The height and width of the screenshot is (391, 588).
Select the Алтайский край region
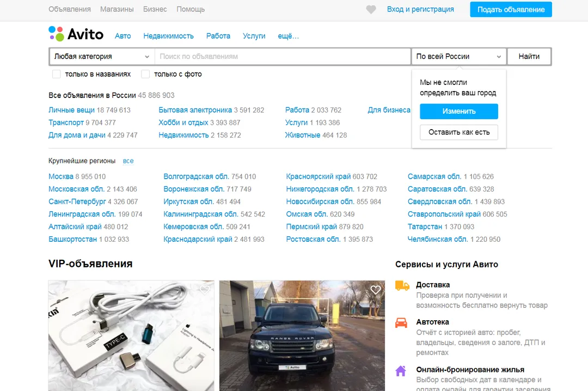coord(75,227)
